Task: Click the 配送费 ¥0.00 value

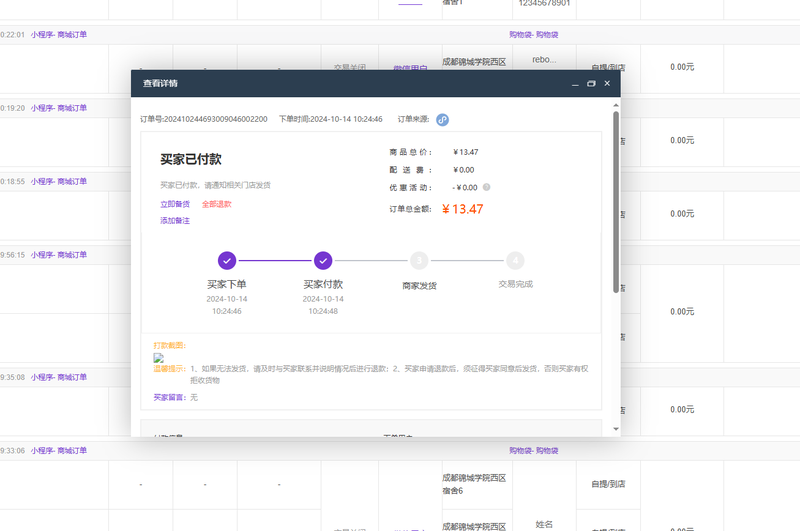Action: (x=464, y=170)
